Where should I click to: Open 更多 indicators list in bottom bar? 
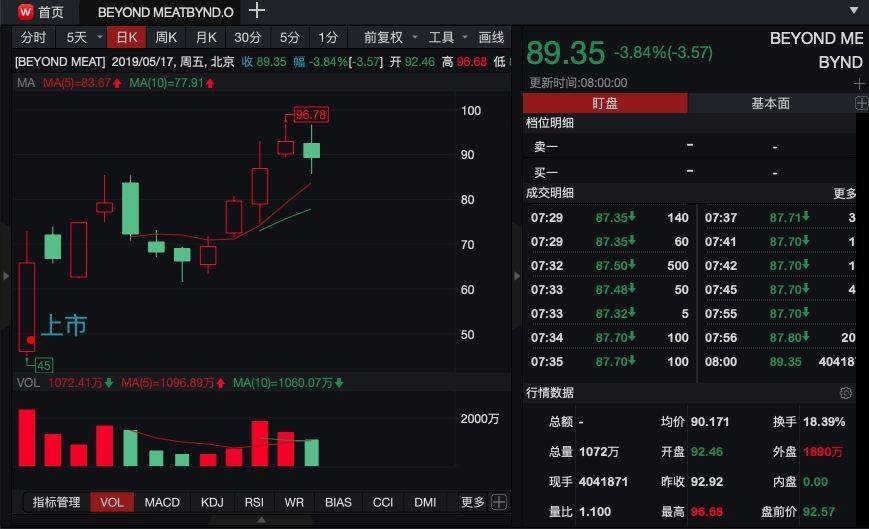[x=473, y=502]
